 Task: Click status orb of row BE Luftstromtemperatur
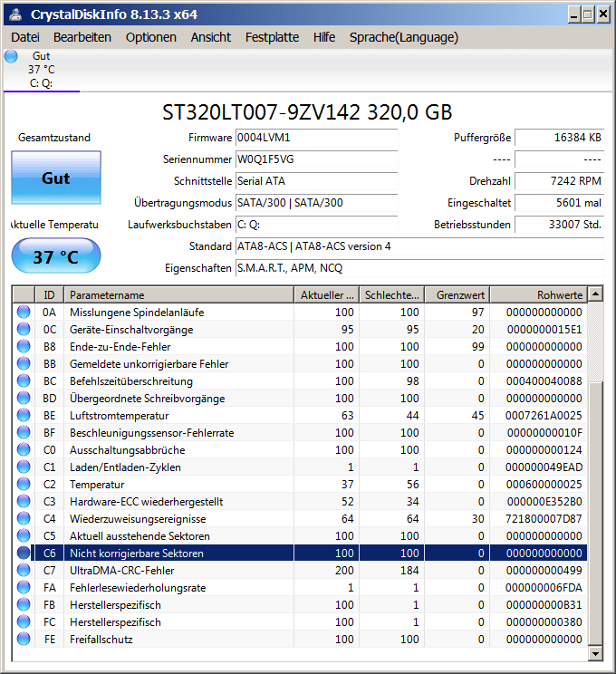pos(24,415)
